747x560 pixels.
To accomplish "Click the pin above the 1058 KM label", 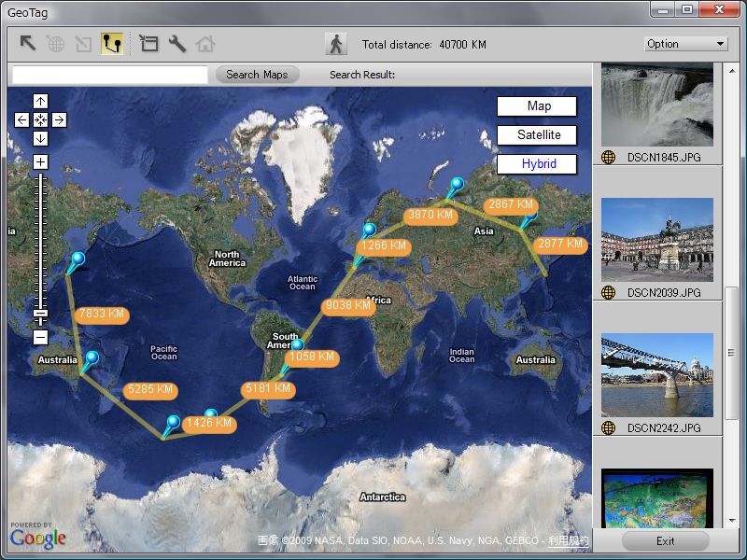I will click(x=298, y=344).
